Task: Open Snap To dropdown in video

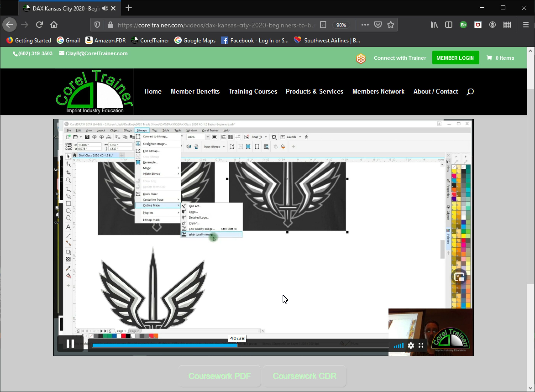Action: (259, 137)
